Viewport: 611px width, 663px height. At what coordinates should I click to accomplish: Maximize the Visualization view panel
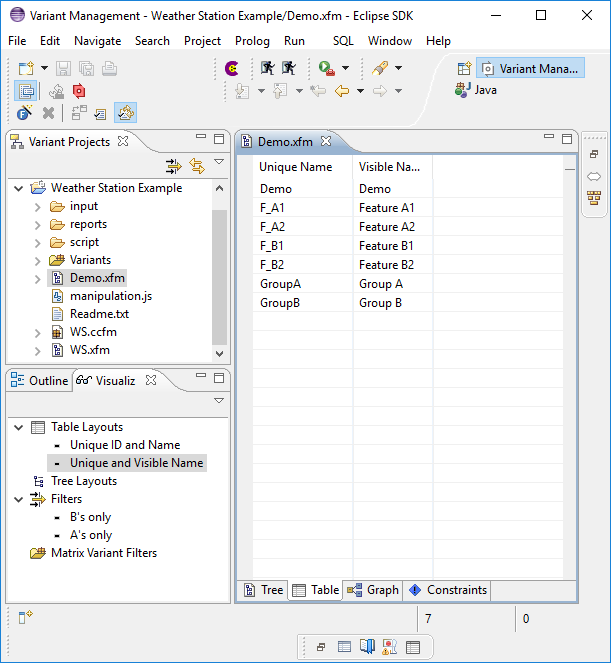(219, 378)
